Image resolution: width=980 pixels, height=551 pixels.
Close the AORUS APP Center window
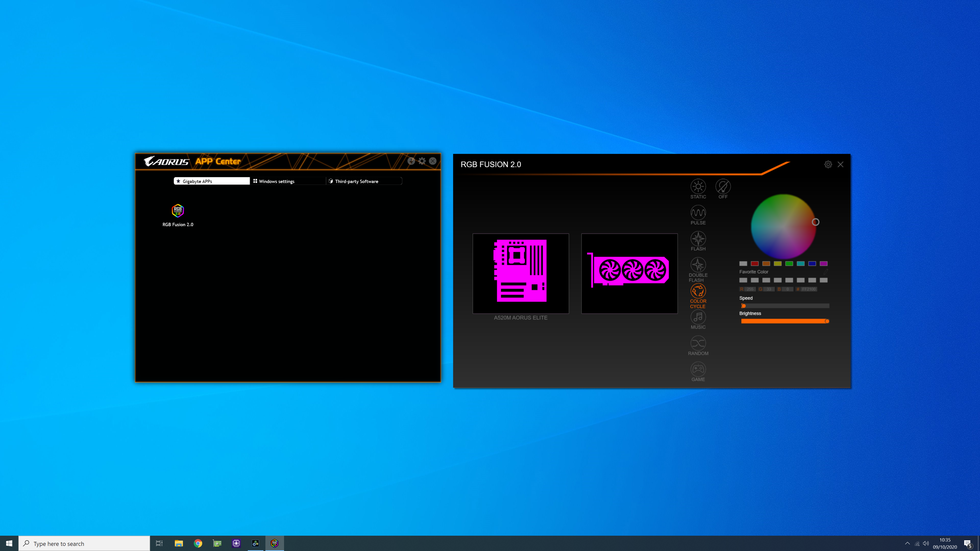(433, 161)
